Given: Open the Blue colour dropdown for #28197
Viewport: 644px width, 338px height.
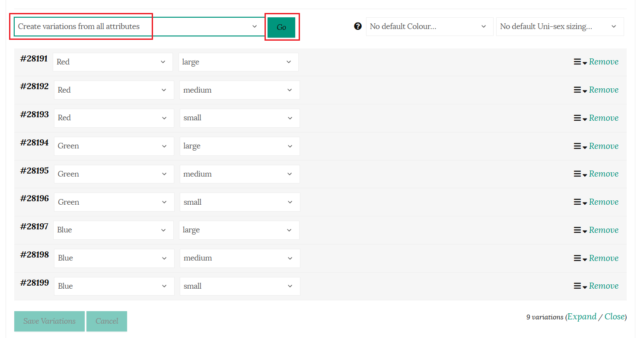Looking at the screenshot, I should click(114, 230).
